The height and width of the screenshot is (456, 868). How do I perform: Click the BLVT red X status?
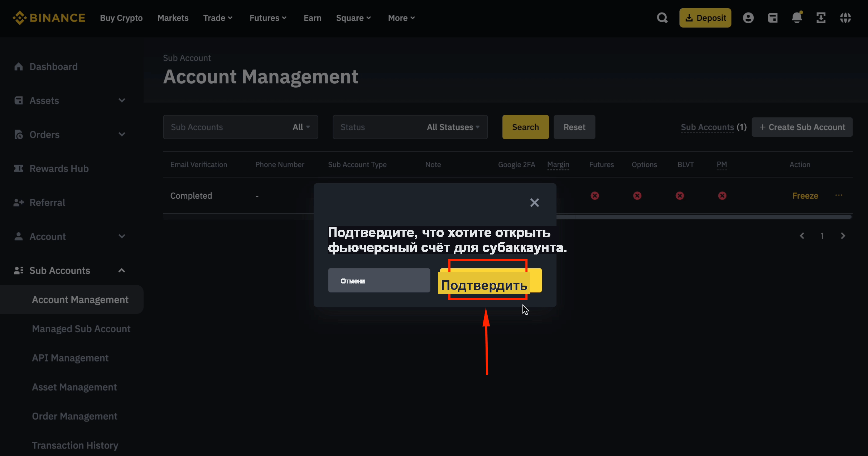680,196
